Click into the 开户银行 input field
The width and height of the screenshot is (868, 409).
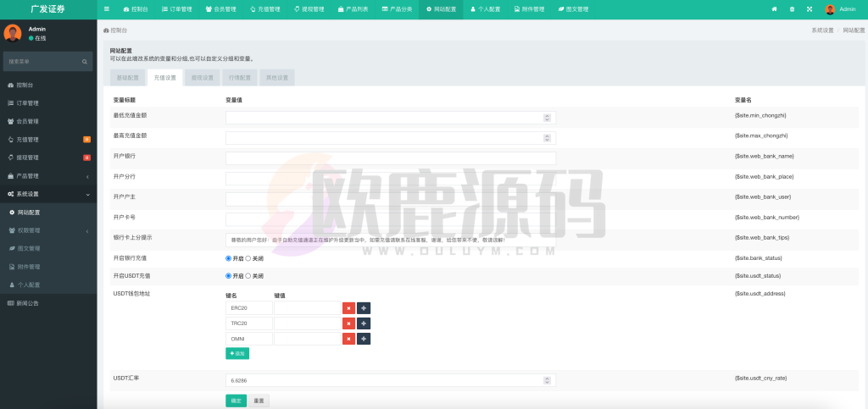pos(391,158)
